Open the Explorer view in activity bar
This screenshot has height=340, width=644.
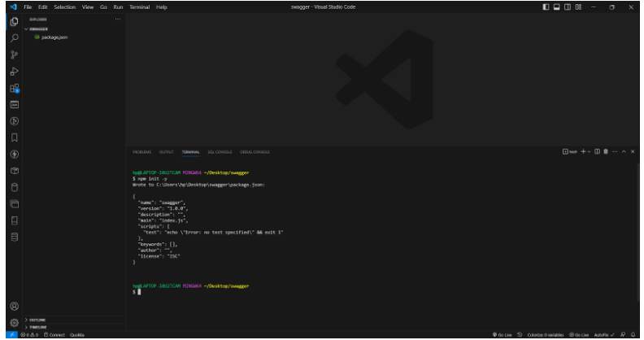14,21
